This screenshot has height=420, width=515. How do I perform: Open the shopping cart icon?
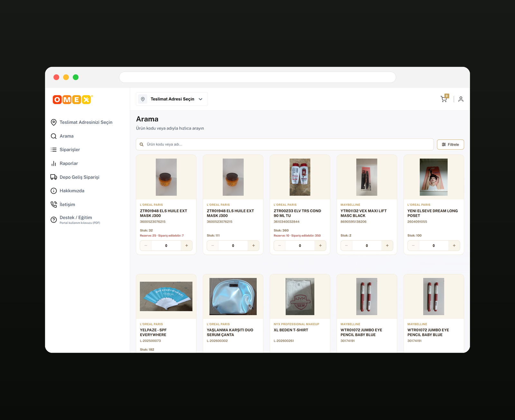tap(444, 99)
